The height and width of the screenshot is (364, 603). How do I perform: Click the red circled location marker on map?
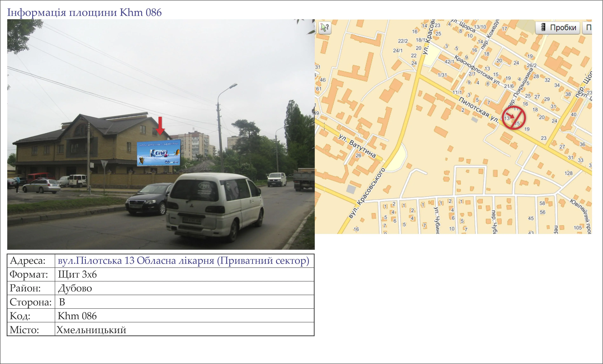[x=514, y=118]
